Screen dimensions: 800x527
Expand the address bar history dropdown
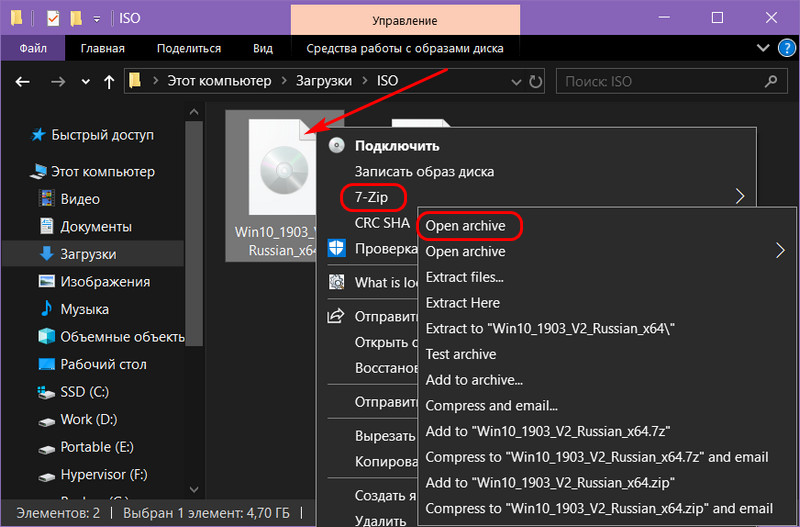click(x=516, y=82)
